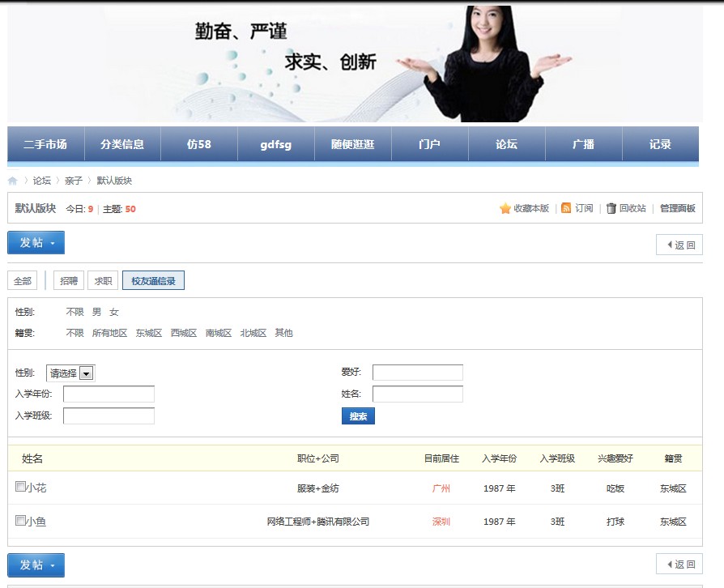Open 门户 in the navigation bar
This screenshot has width=724, height=588.
tap(430, 144)
